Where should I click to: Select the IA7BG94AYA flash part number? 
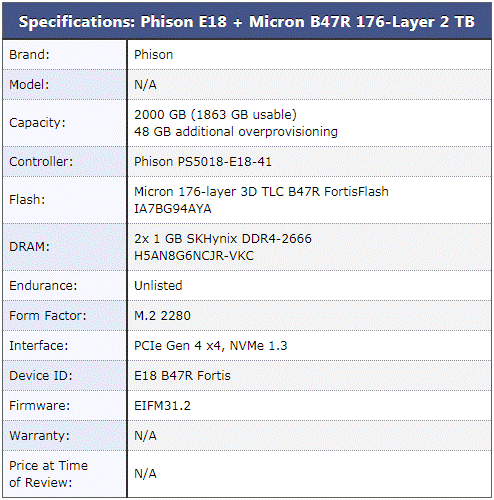173,209
